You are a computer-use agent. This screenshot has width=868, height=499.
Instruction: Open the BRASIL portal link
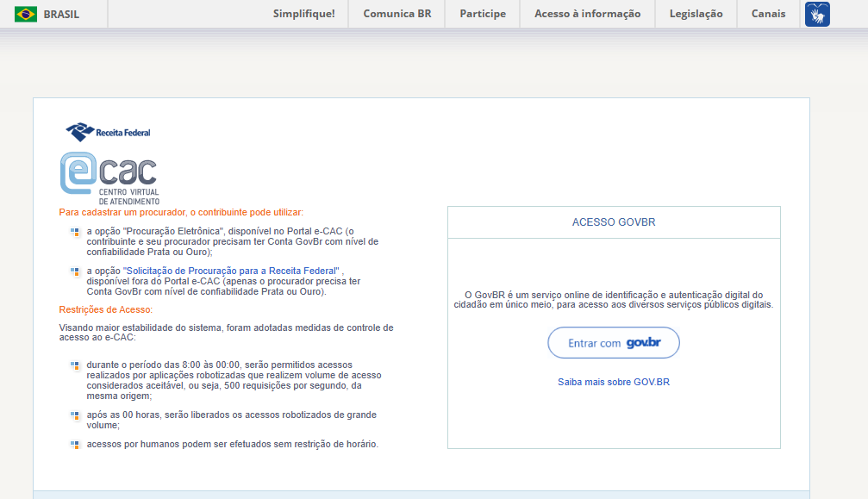61,15
